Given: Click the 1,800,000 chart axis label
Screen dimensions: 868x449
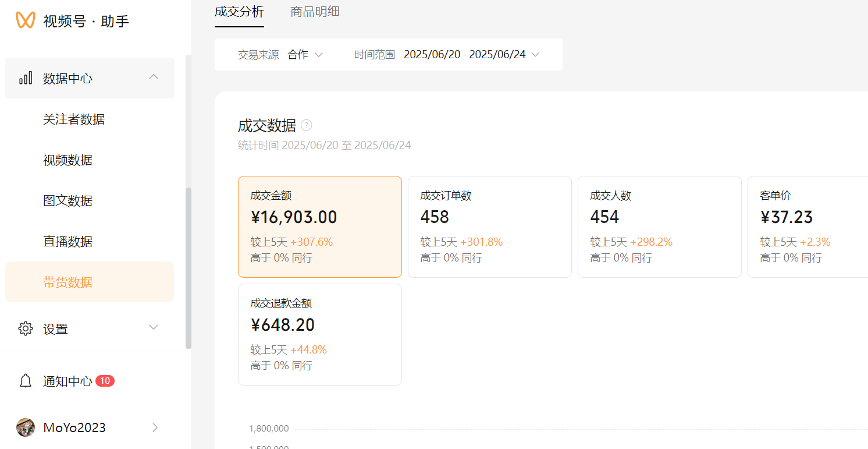Looking at the screenshot, I should click(269, 429).
